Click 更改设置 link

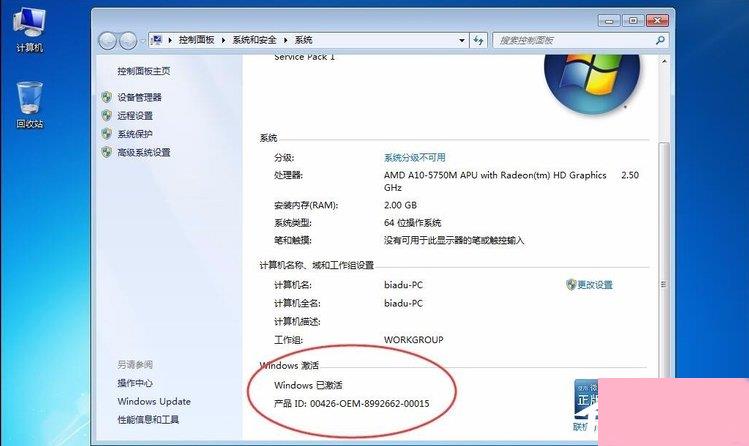tap(595, 285)
